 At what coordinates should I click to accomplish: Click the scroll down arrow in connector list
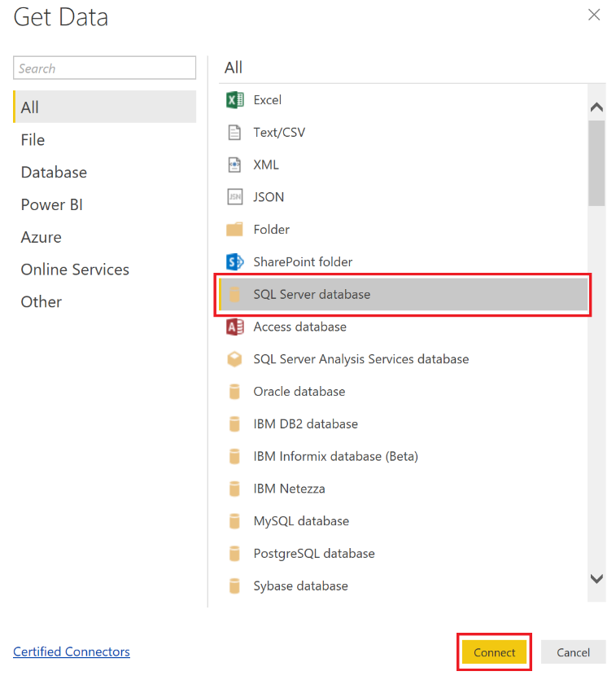(596, 579)
